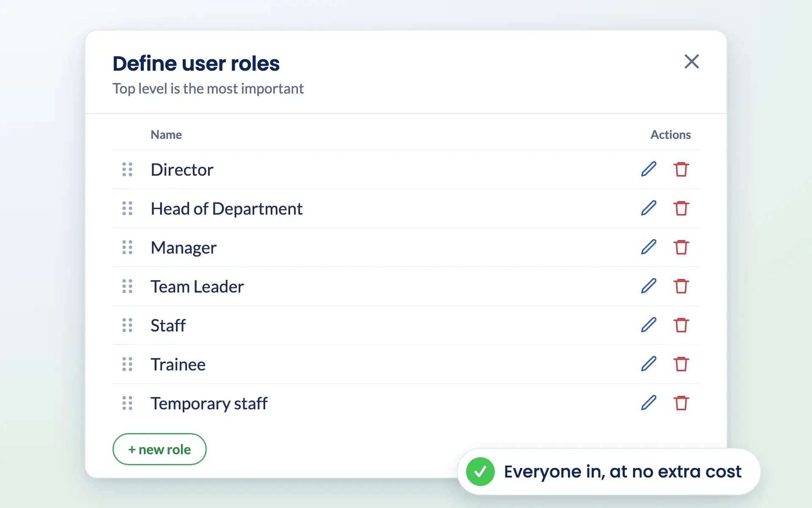Grab the drag handle beside Director

pos(127,169)
